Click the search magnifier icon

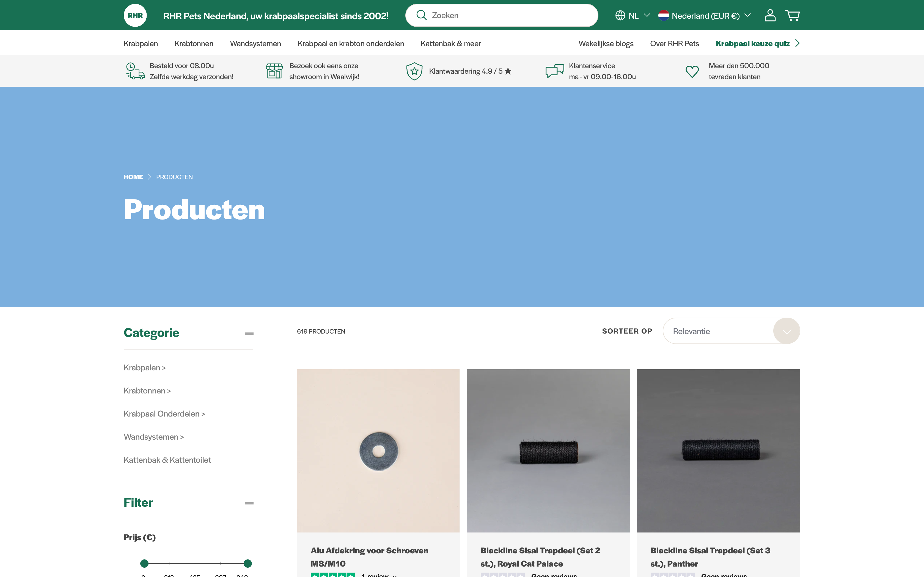[x=421, y=15]
